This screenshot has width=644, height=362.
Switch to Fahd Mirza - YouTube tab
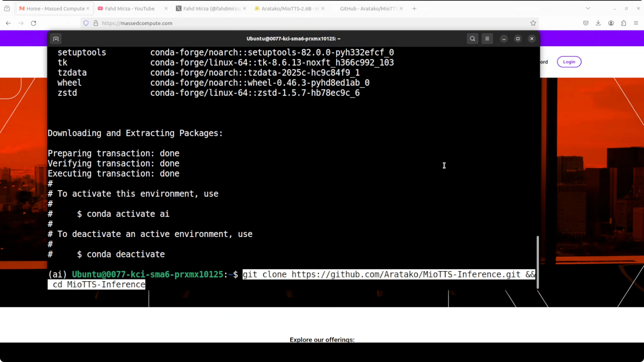(129, 9)
